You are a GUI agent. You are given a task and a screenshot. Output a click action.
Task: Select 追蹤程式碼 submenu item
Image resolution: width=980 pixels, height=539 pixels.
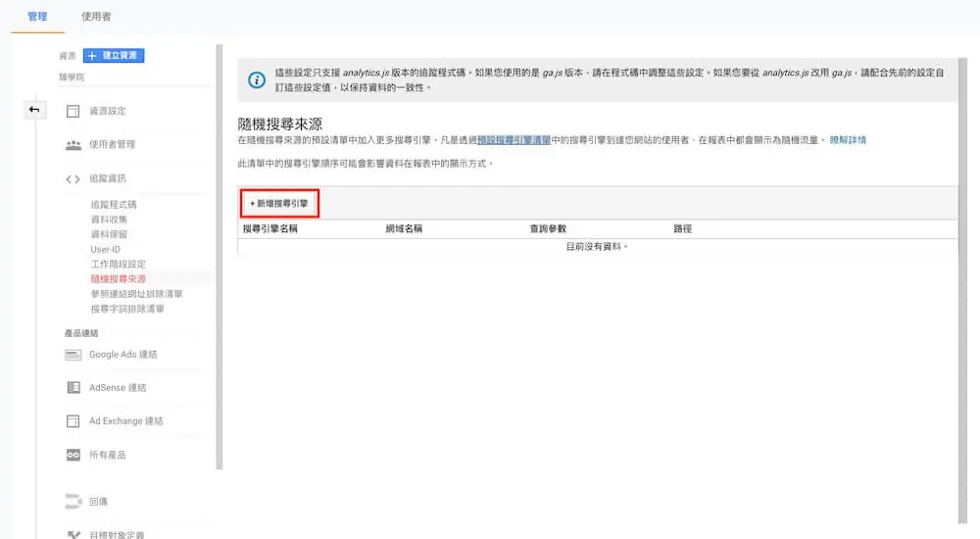pyautogui.click(x=113, y=205)
